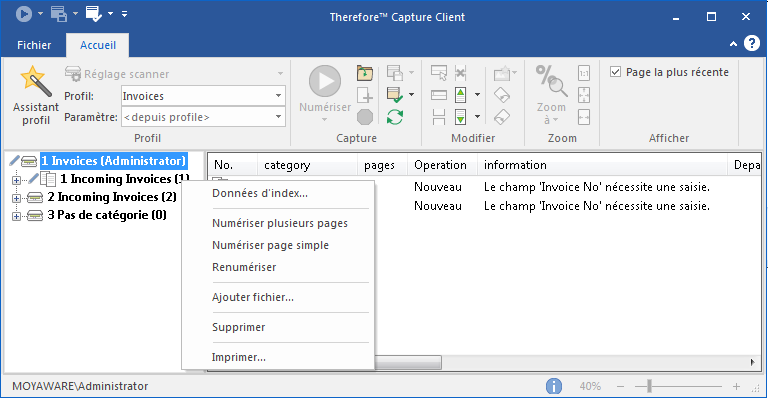Viewport: 768px width, 399px height.
Task: Click the fit width zoom icon
Action: 584,117
